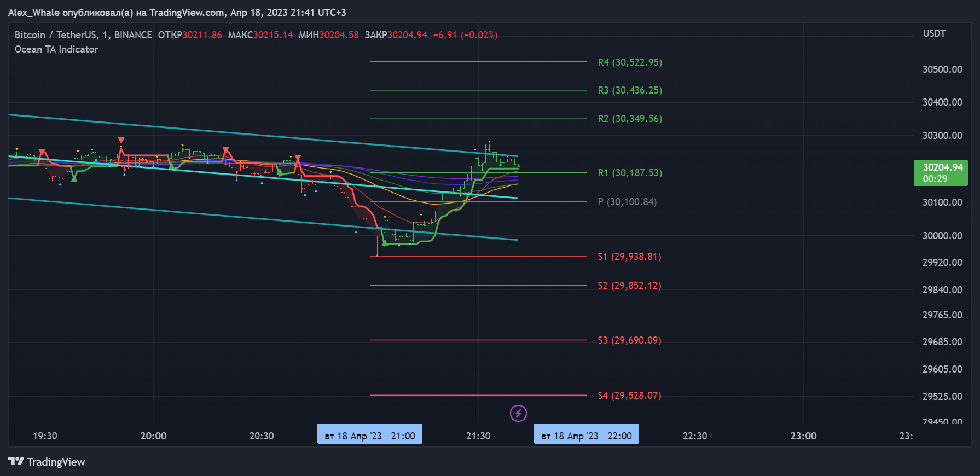980x476 pixels.
Task: Click the МИН value 30204.58
Action: click(x=339, y=35)
